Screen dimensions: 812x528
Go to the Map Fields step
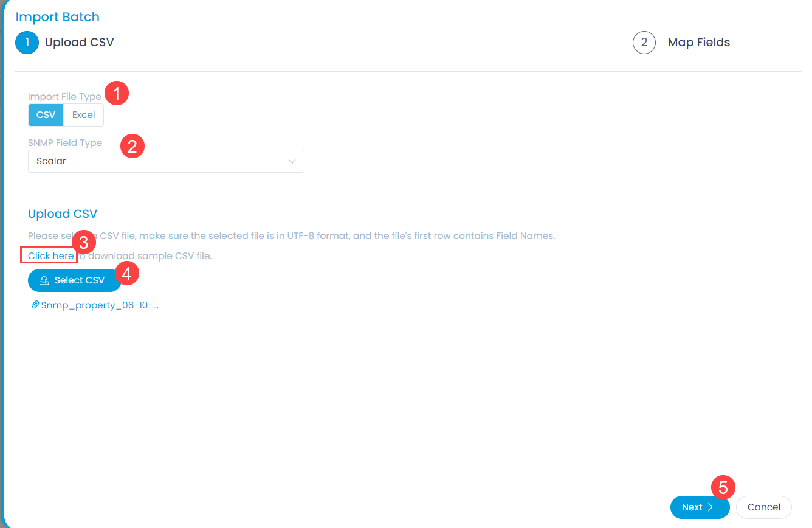(698, 42)
